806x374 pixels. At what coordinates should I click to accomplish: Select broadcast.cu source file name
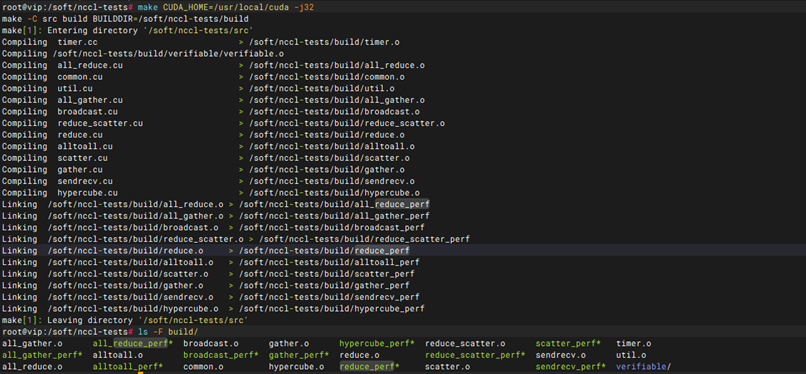[87, 112]
